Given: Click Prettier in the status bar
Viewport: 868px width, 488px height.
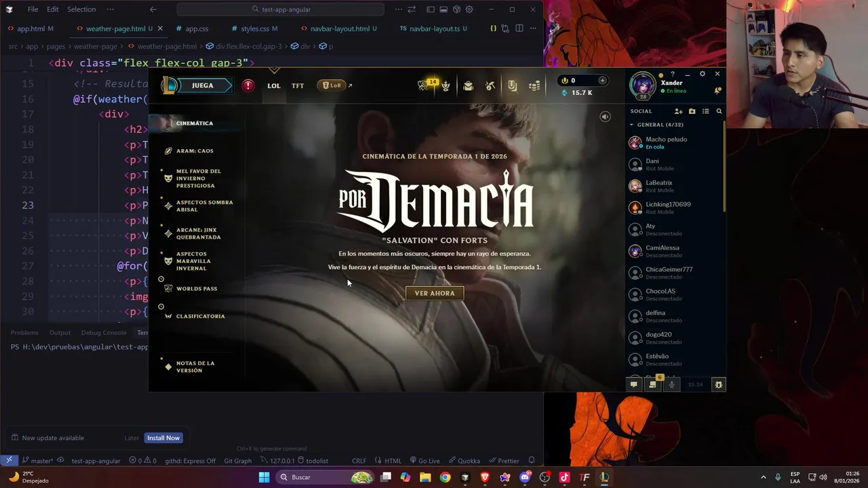Looking at the screenshot, I should 504,461.
